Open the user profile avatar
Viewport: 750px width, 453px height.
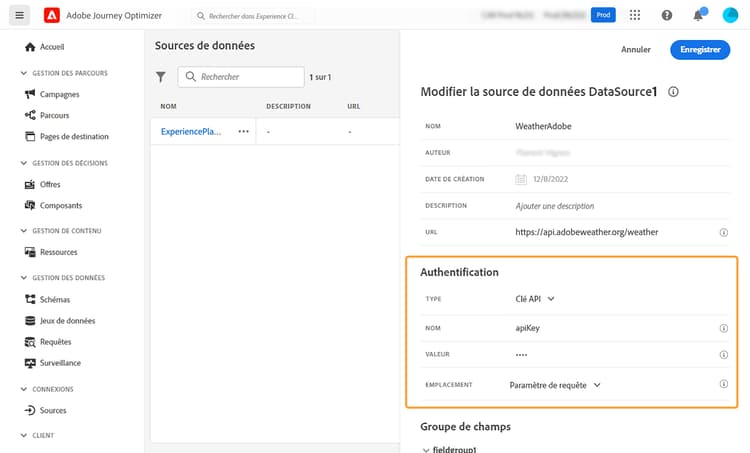[x=730, y=15]
